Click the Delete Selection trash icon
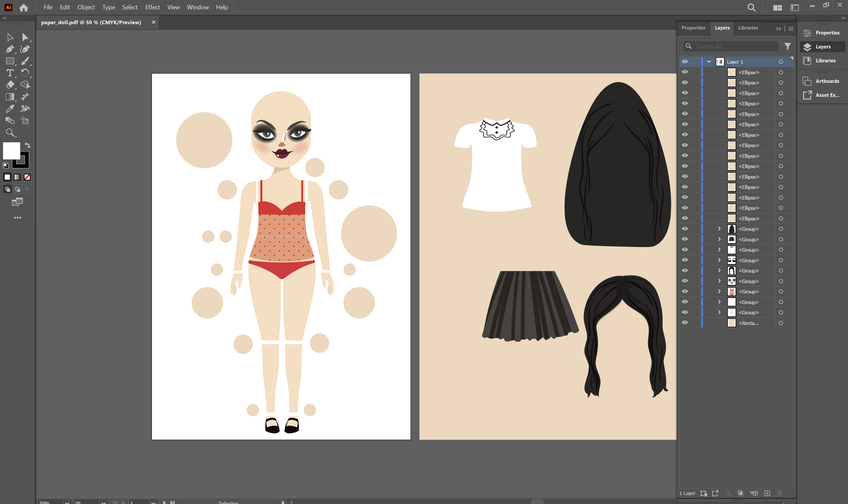The image size is (848, 504). [780, 493]
